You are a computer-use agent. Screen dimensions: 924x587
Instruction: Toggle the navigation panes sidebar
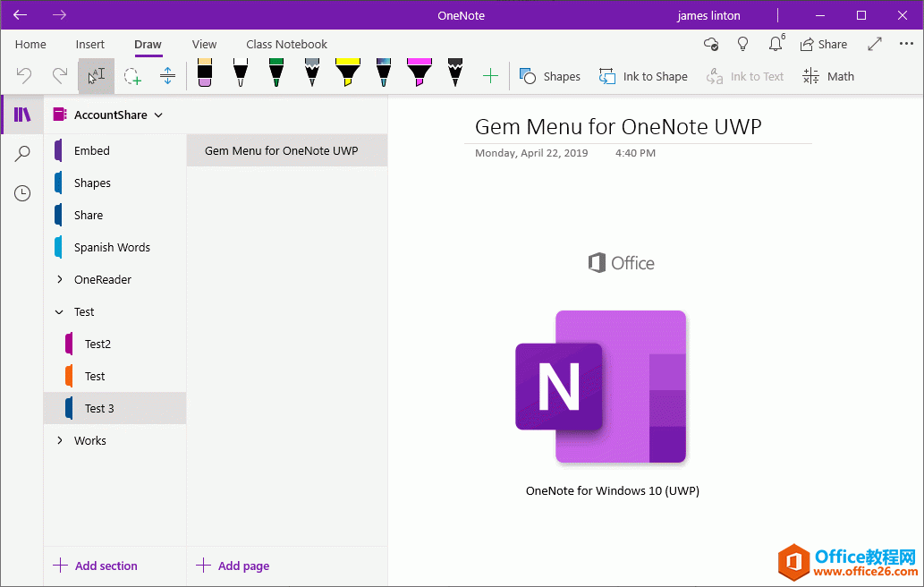pyautogui.click(x=21, y=115)
